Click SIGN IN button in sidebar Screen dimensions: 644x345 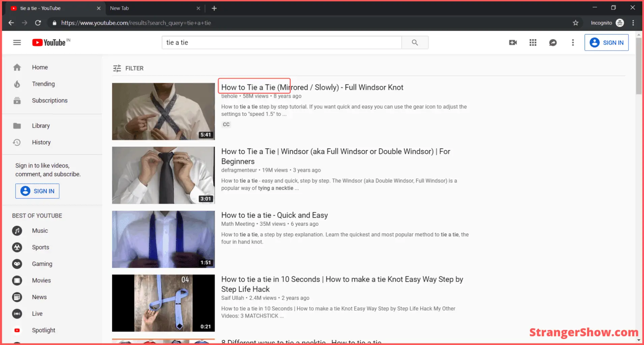pos(37,191)
